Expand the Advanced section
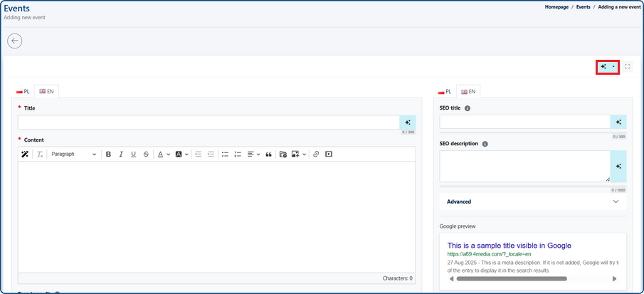The height and width of the screenshot is (294, 644). (532, 201)
